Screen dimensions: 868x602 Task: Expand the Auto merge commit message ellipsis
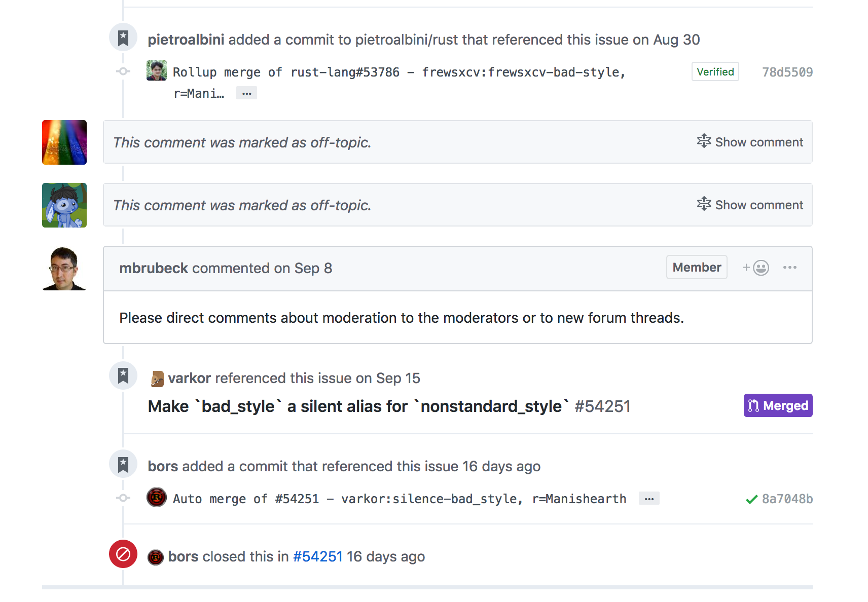(649, 499)
